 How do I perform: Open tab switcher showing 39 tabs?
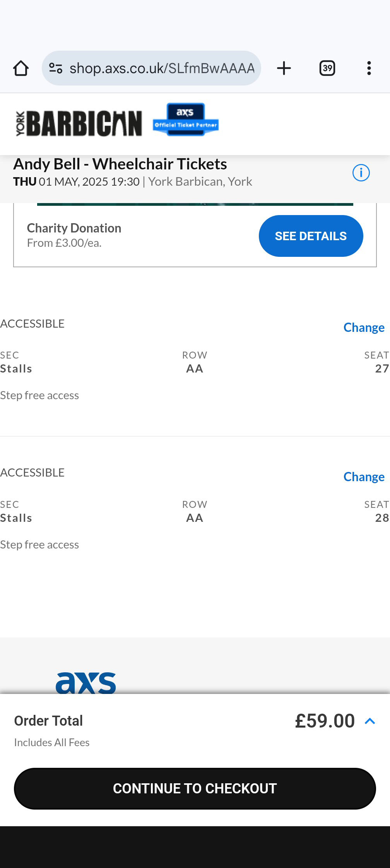pyautogui.click(x=327, y=68)
